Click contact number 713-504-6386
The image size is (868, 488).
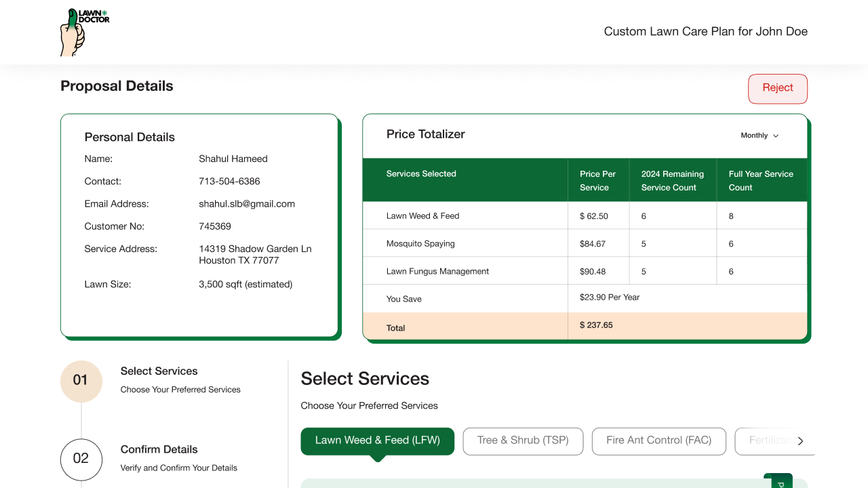point(229,182)
